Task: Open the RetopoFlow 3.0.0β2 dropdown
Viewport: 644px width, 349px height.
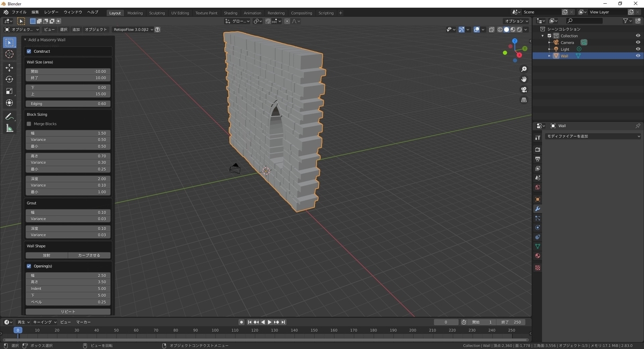Action: (133, 30)
